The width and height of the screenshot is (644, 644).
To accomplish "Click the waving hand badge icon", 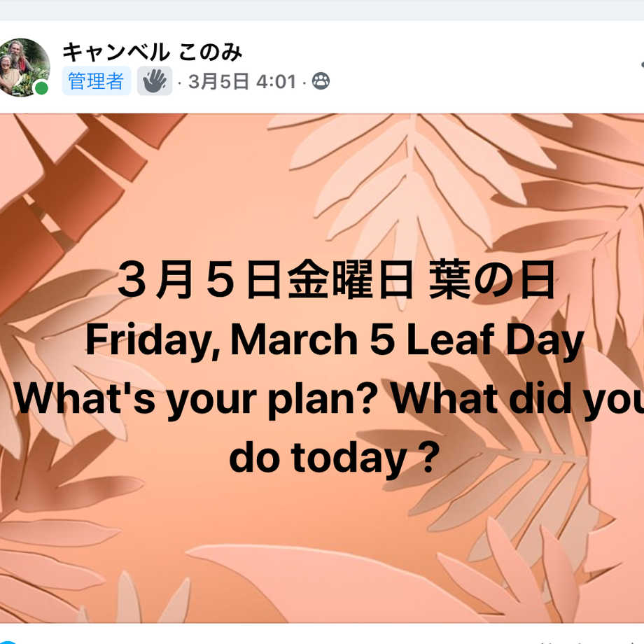I will click(x=155, y=81).
